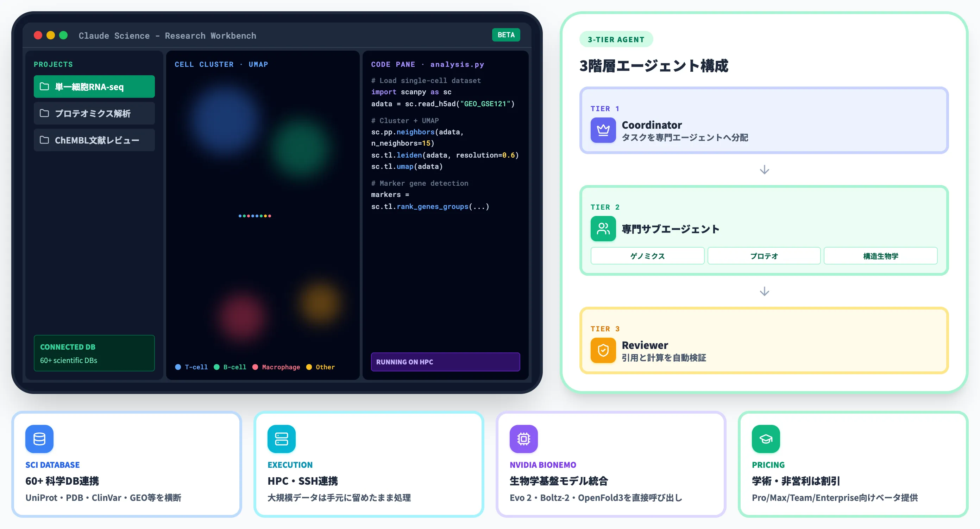Click the server icon in EXECUTION card

282,439
